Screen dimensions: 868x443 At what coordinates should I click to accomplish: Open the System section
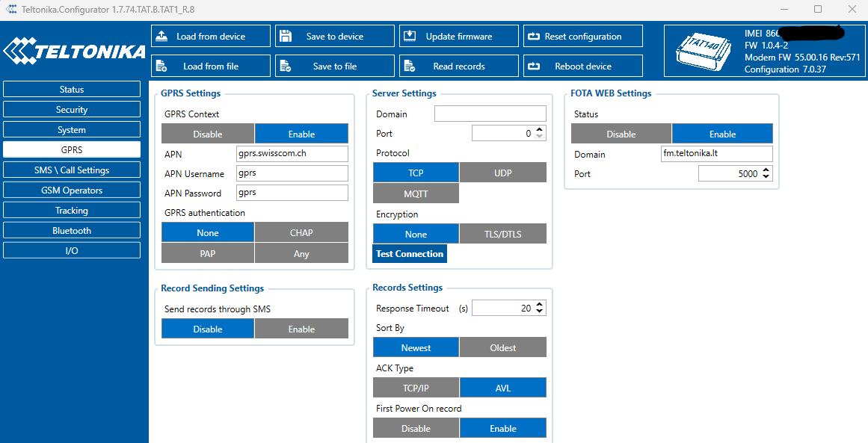pos(72,129)
